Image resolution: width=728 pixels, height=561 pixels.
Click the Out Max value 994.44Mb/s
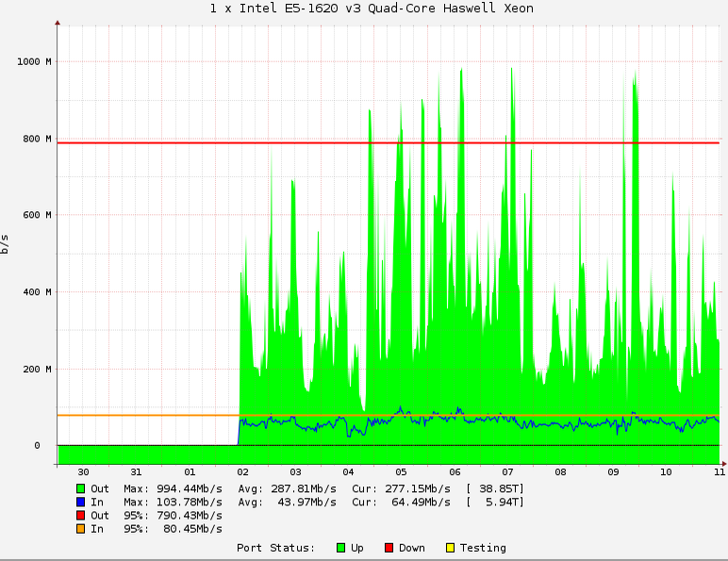190,488
